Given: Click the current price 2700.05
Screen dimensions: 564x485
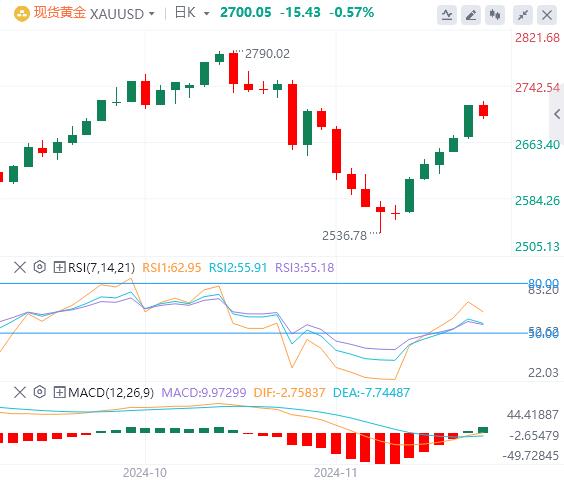Looking at the screenshot, I should click(246, 13).
